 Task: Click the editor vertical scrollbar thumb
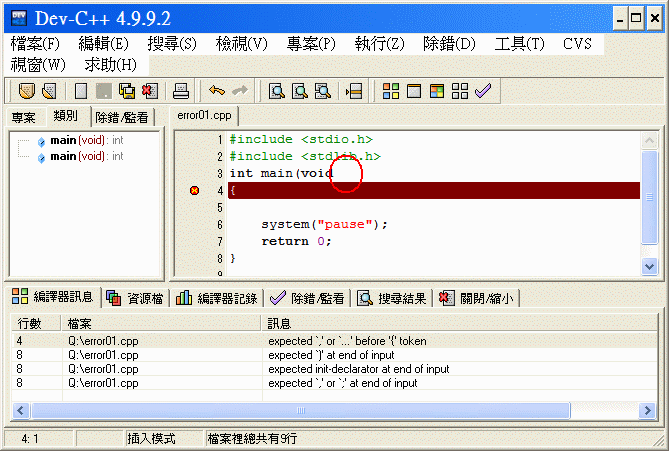tap(649, 197)
